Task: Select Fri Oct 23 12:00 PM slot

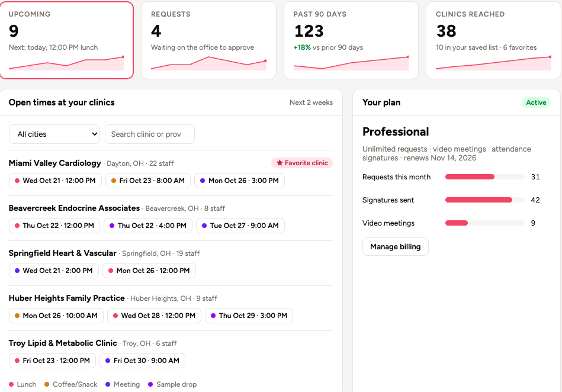Action: (52, 361)
